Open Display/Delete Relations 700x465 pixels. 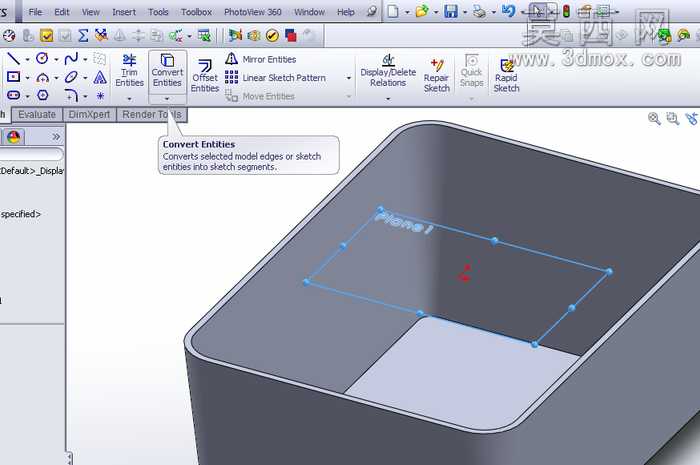pos(388,71)
